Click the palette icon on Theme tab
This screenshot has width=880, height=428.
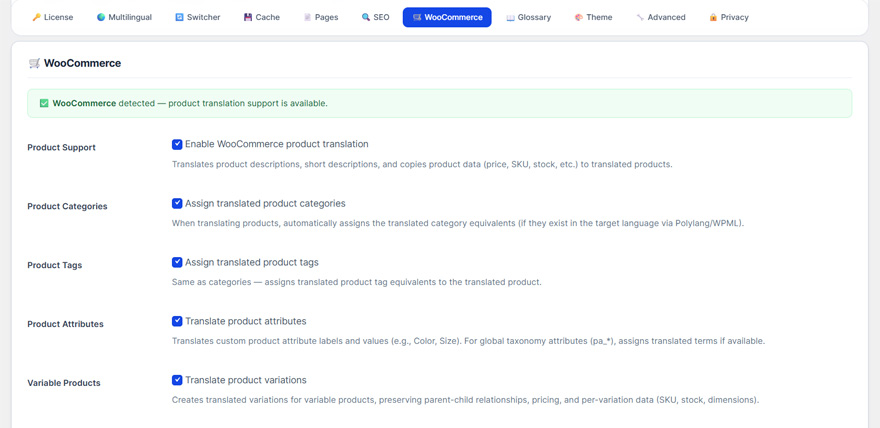(x=578, y=17)
